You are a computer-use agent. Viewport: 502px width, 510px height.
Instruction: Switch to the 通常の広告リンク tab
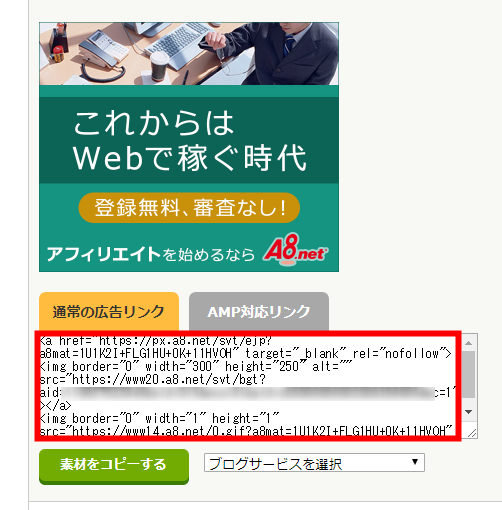(109, 311)
